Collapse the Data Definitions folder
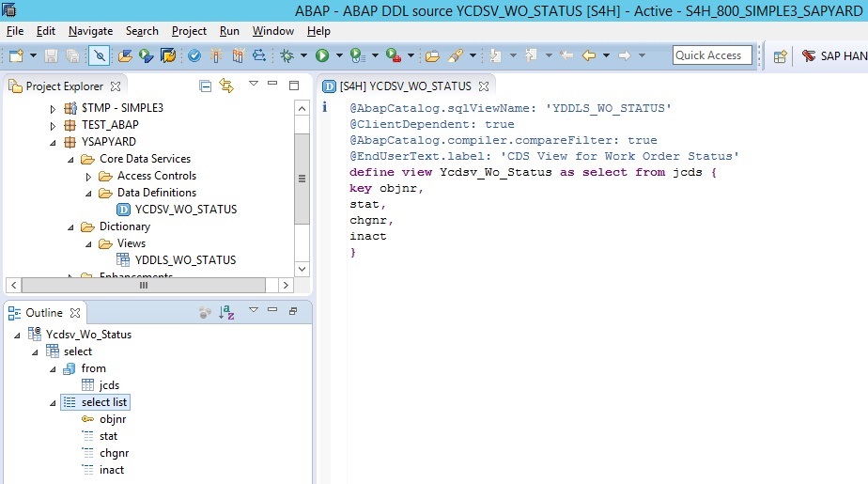Screen dimensions: 868x484 [88, 194]
